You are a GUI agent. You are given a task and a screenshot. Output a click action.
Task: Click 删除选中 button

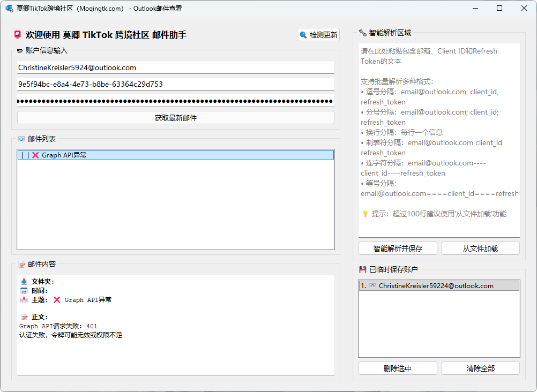(398, 368)
